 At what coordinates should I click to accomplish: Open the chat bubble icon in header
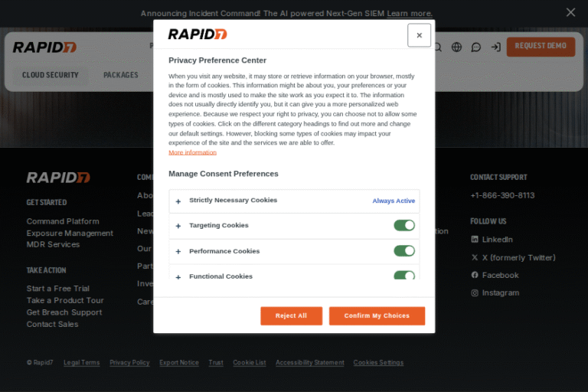[x=475, y=47]
